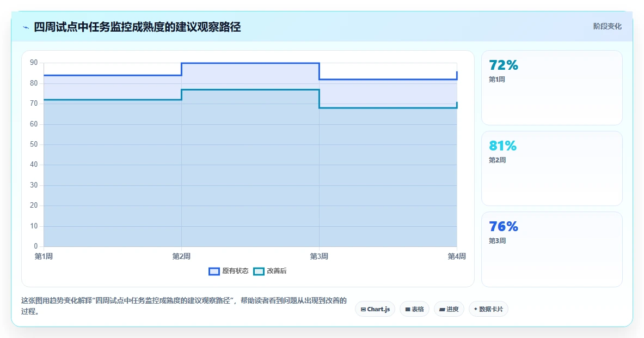644x338 pixels.
Task: Click the Chart.js tag chip
Action: pyautogui.click(x=375, y=309)
